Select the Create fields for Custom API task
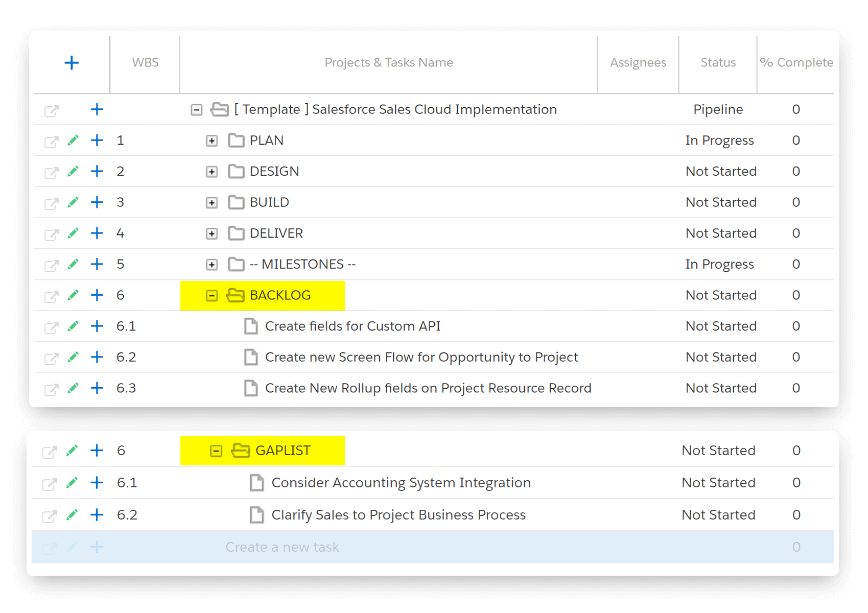This screenshot has height=613, width=868. click(x=353, y=326)
